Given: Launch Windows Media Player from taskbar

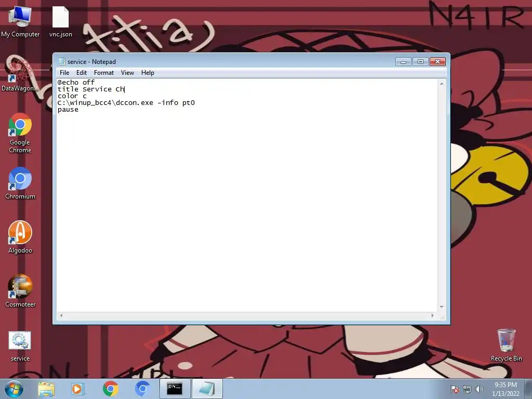Looking at the screenshot, I should 78,389.
